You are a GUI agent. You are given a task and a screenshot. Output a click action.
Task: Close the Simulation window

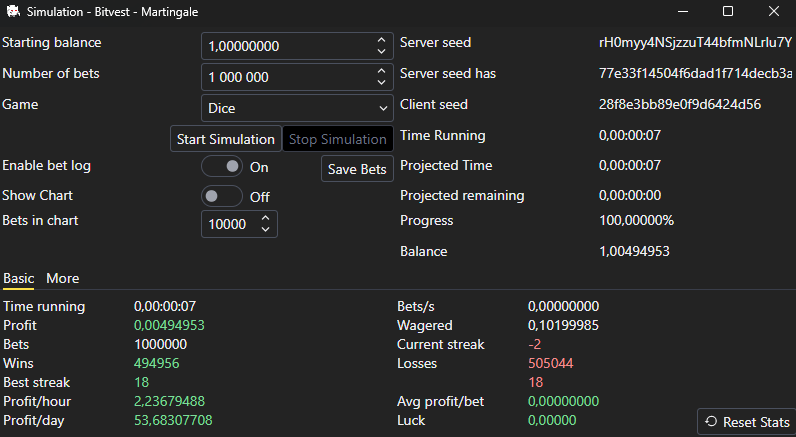(774, 11)
